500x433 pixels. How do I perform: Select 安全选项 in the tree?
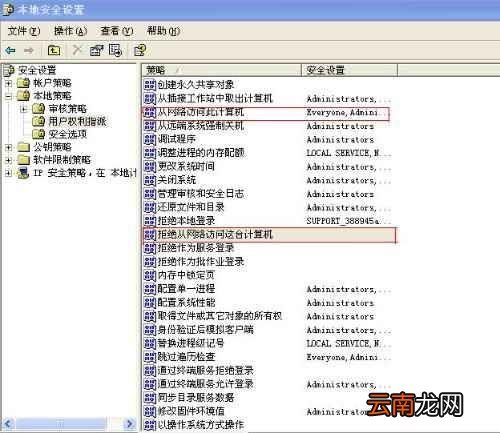tap(68, 134)
